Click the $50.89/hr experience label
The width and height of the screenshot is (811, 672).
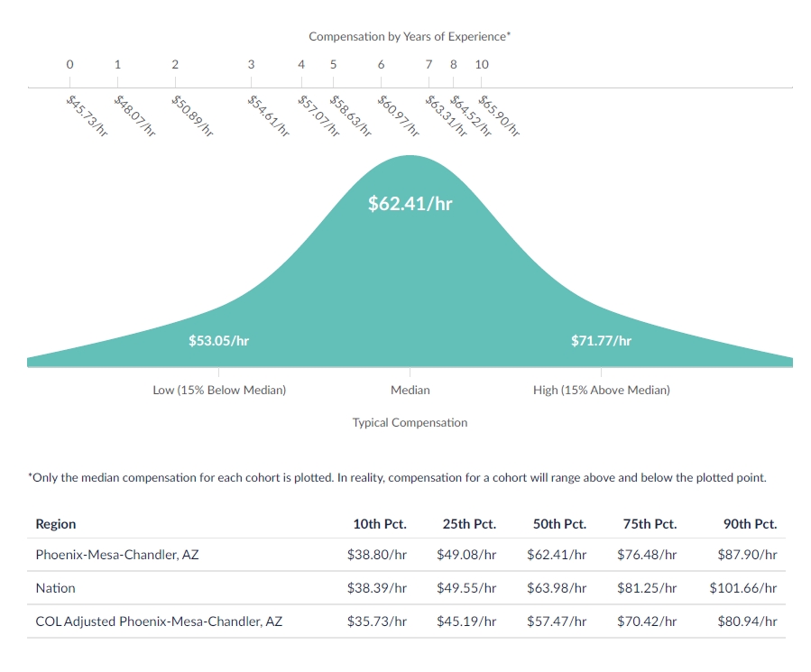tap(192, 115)
